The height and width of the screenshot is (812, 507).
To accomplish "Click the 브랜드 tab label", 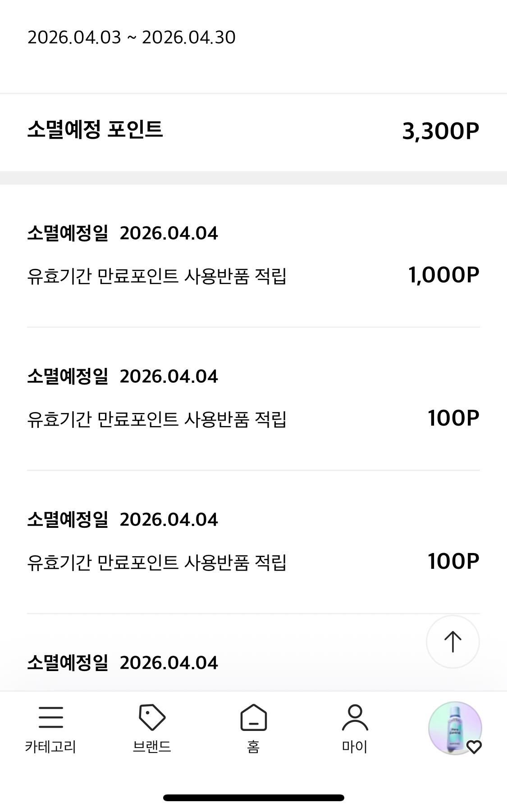I will pos(152,747).
